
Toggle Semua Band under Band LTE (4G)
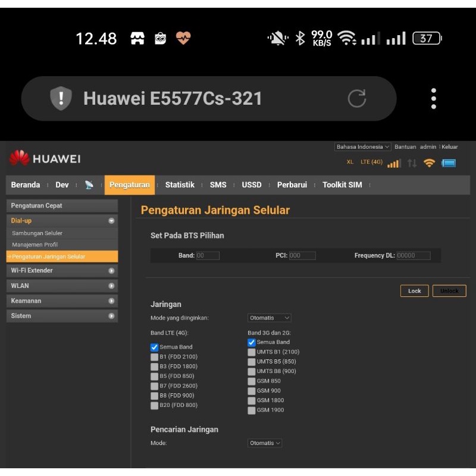click(x=154, y=347)
